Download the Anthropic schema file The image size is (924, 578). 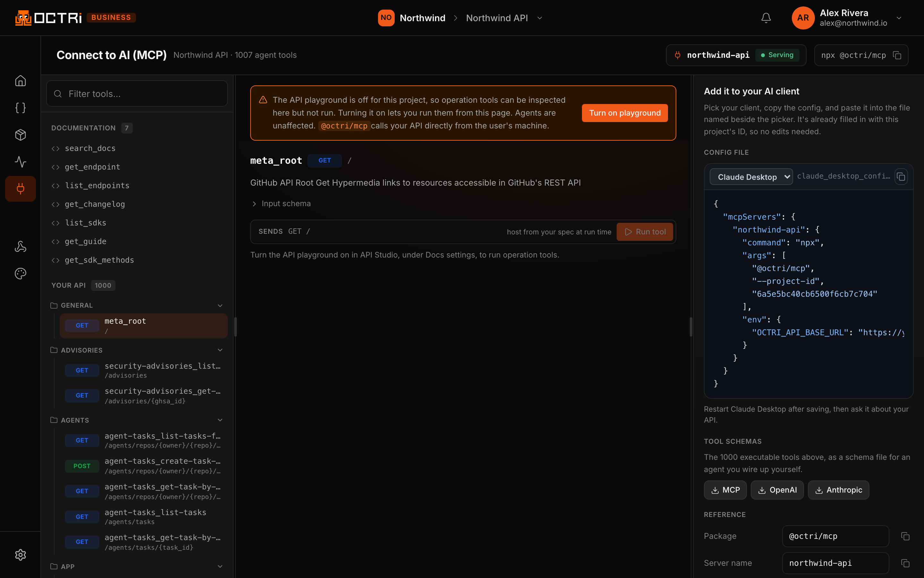838,490
